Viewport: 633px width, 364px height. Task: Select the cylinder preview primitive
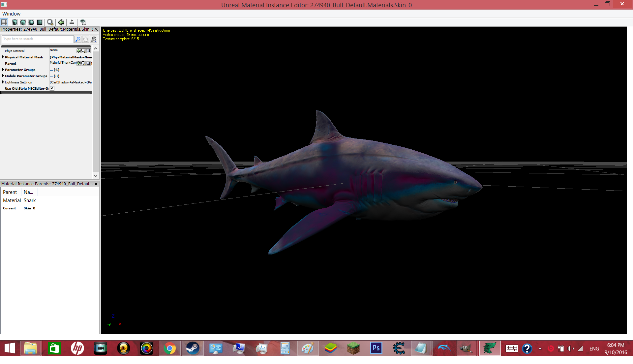[15, 22]
